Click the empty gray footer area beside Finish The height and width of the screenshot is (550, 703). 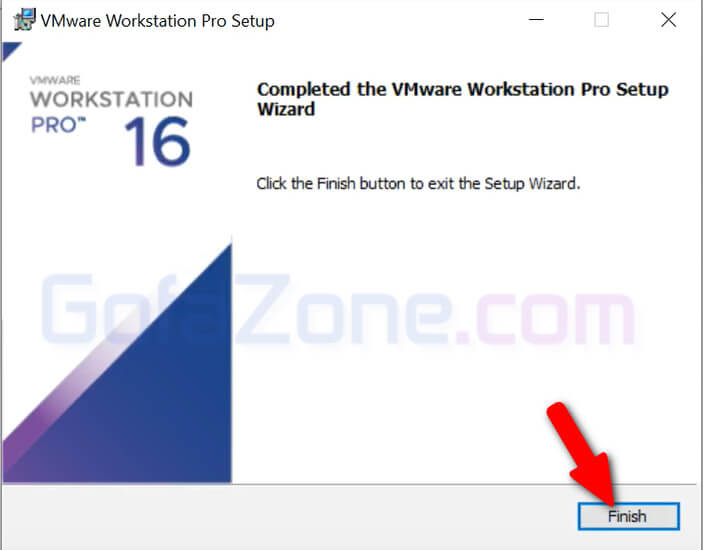(x=287, y=516)
